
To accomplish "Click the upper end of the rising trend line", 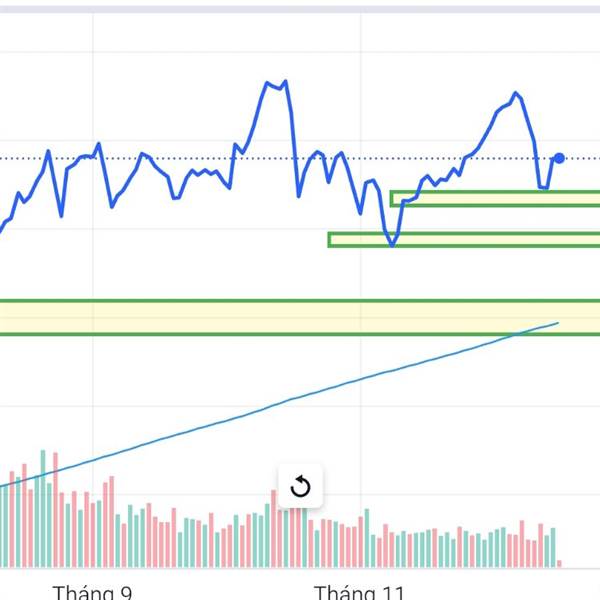I will click(557, 323).
